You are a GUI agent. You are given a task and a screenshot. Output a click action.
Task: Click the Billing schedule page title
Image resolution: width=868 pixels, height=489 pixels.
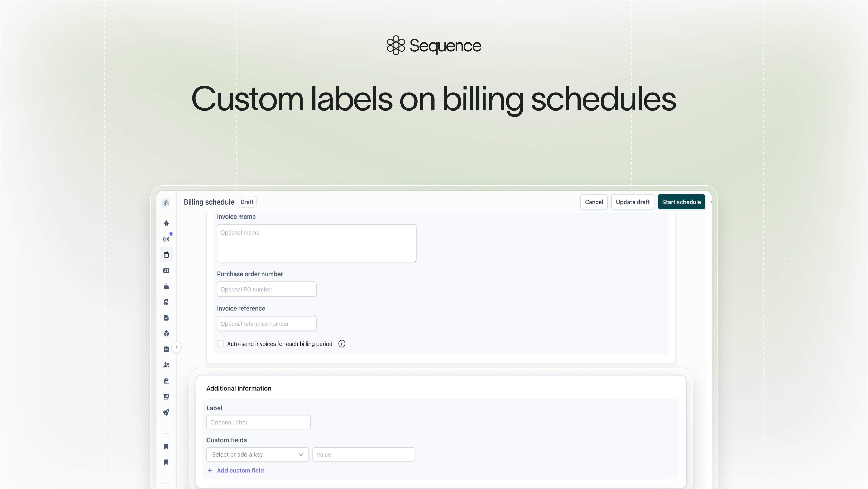(x=209, y=202)
